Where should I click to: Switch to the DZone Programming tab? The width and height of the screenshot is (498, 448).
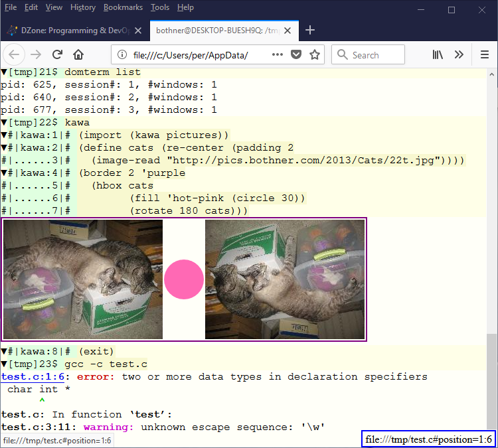[x=73, y=30]
